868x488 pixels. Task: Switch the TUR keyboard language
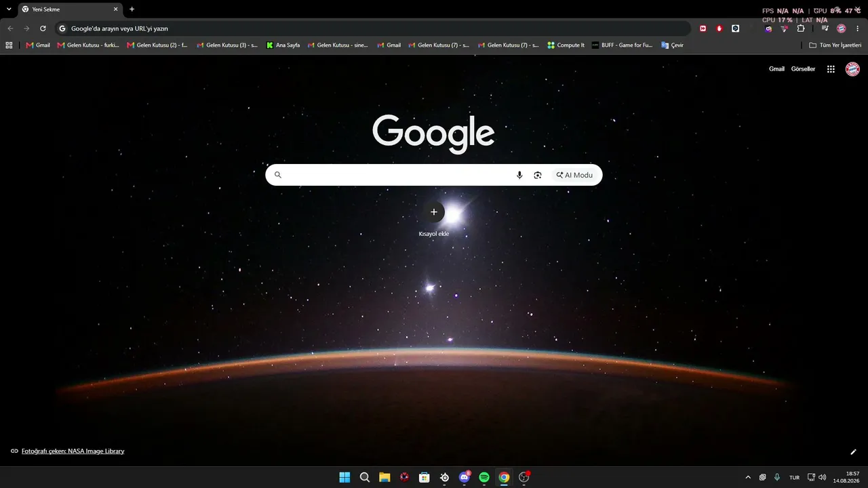[x=794, y=477]
